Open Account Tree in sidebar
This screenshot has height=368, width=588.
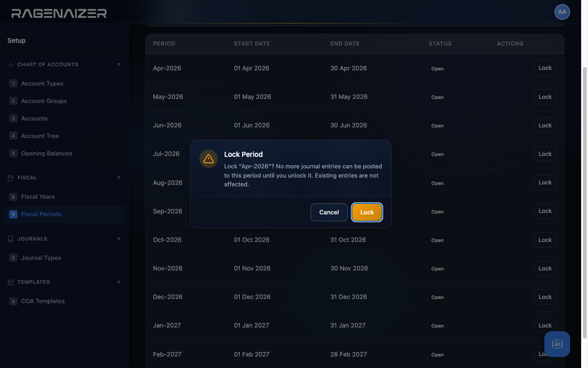tap(64, 136)
